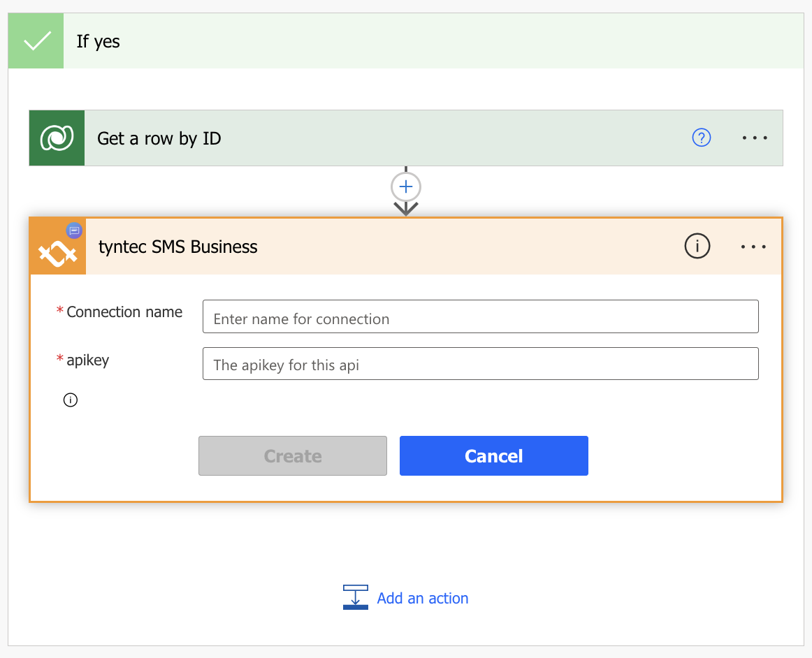Click the Add an action link
The width and height of the screenshot is (812, 658).
coord(423,598)
